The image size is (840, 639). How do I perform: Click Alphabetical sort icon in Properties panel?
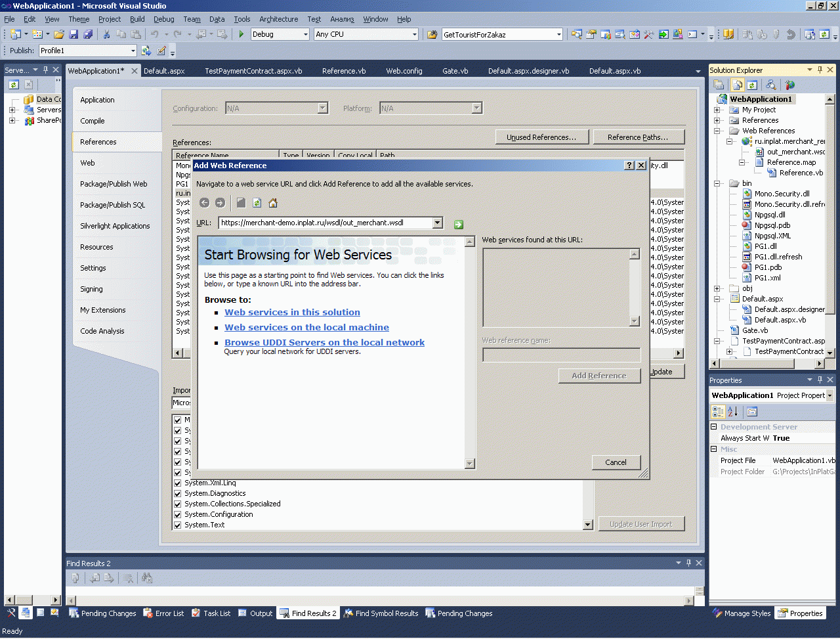coord(733,412)
